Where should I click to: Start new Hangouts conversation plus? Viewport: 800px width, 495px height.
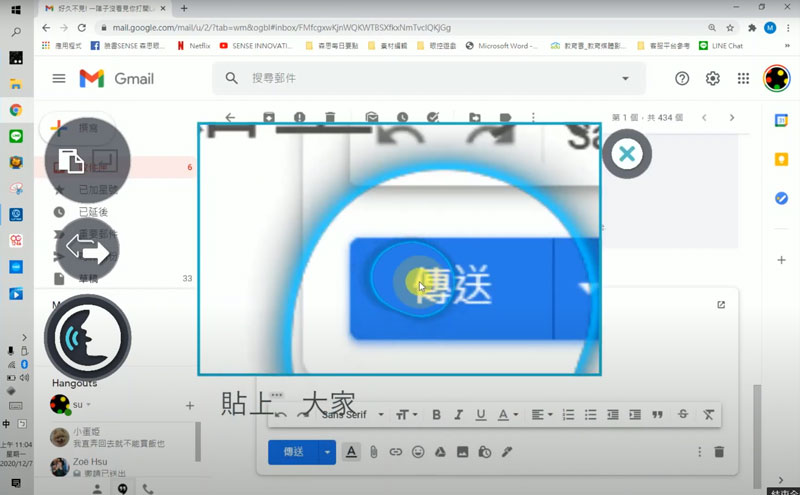tap(190, 405)
